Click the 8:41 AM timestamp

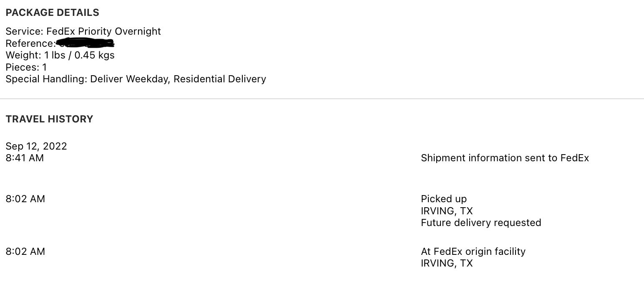(25, 158)
